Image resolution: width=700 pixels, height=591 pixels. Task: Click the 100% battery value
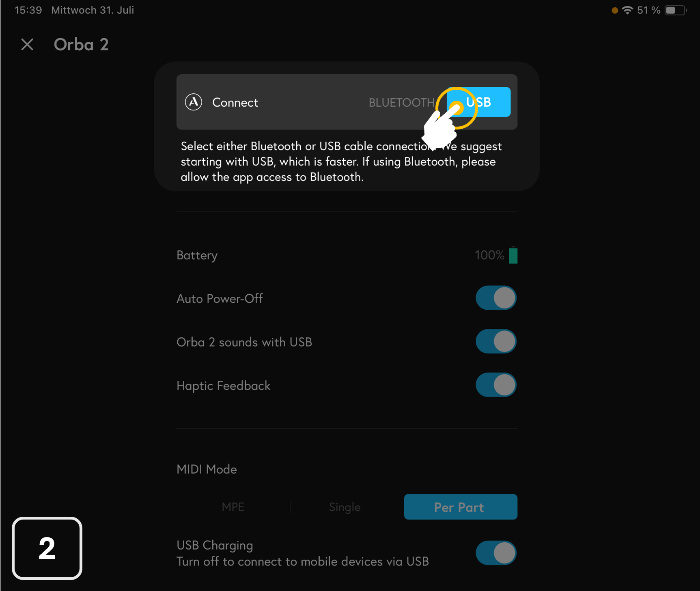point(489,255)
